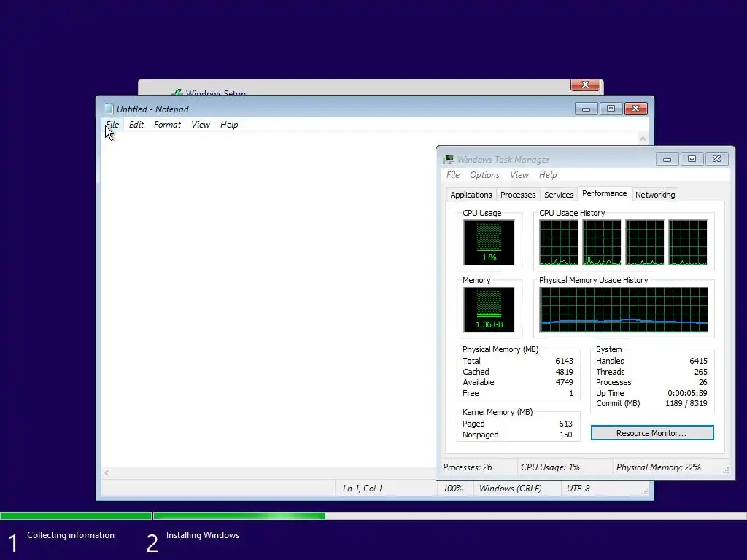
Task: Click the CPU Usage gauge
Action: click(489, 242)
